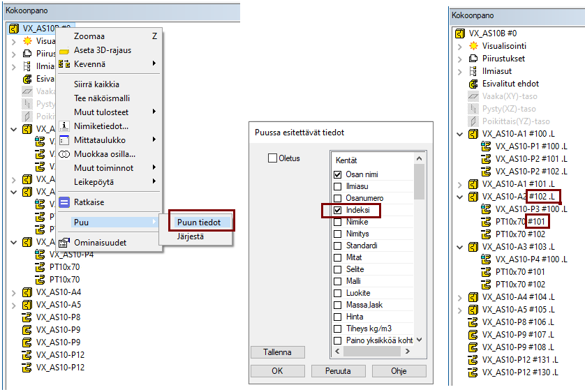Image resolution: width=585 pixels, height=392 pixels.
Task: Collapse VX_AS10-A3 #103 node
Action: [459, 247]
